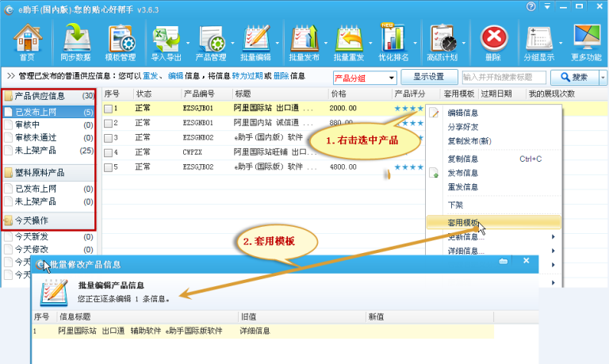Click the page icon beside 发布信息 menu item
This screenshot has height=364, width=609.
pyautogui.click(x=434, y=172)
